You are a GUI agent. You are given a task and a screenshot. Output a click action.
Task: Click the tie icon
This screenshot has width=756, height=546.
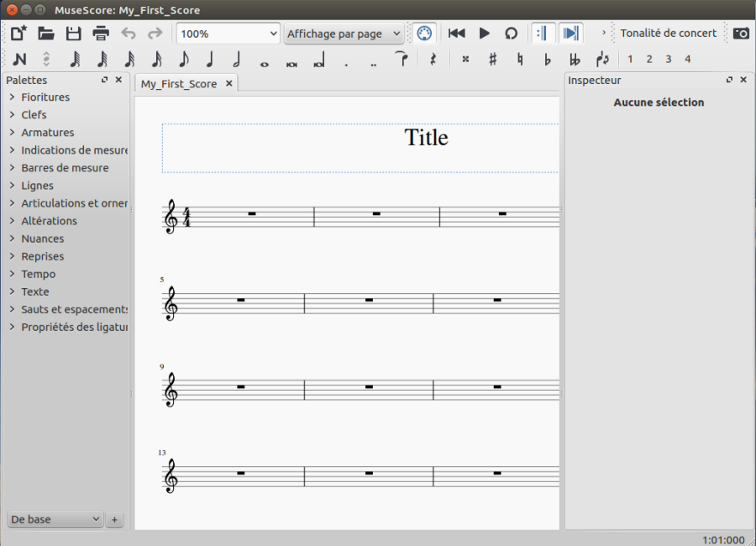[402, 58]
